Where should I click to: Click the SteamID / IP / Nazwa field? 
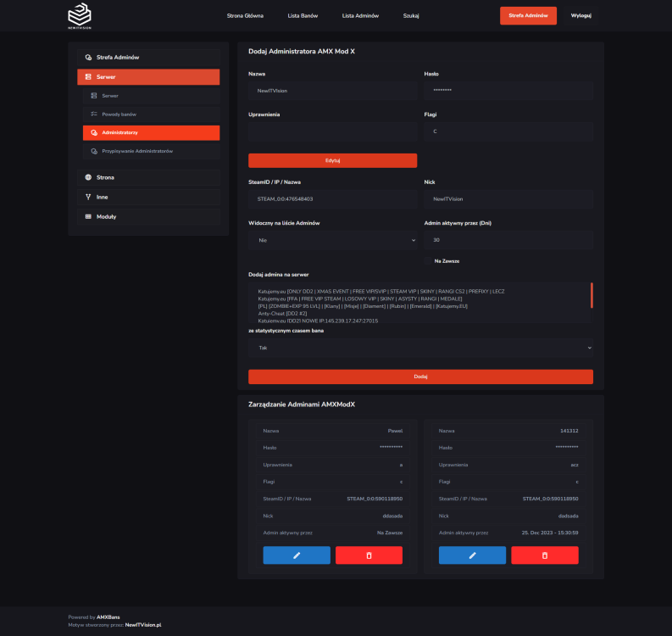click(332, 199)
